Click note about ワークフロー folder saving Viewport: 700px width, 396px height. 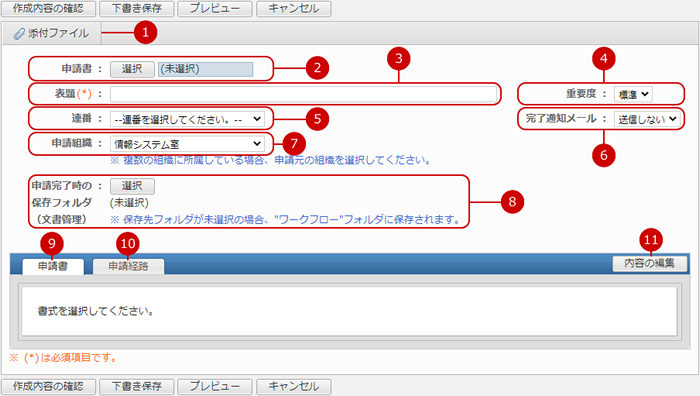tap(285, 220)
